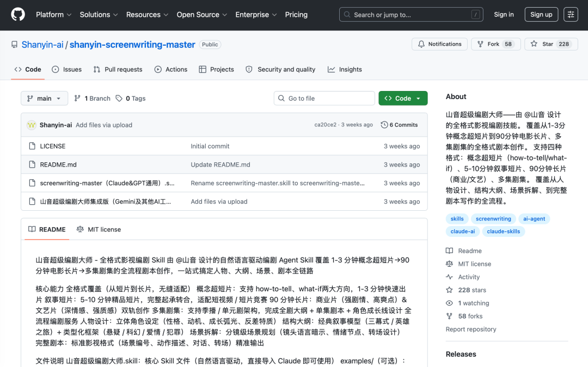Click the Shanyin-ai avatar in commit row
This screenshot has height=367, width=588.
(32, 125)
